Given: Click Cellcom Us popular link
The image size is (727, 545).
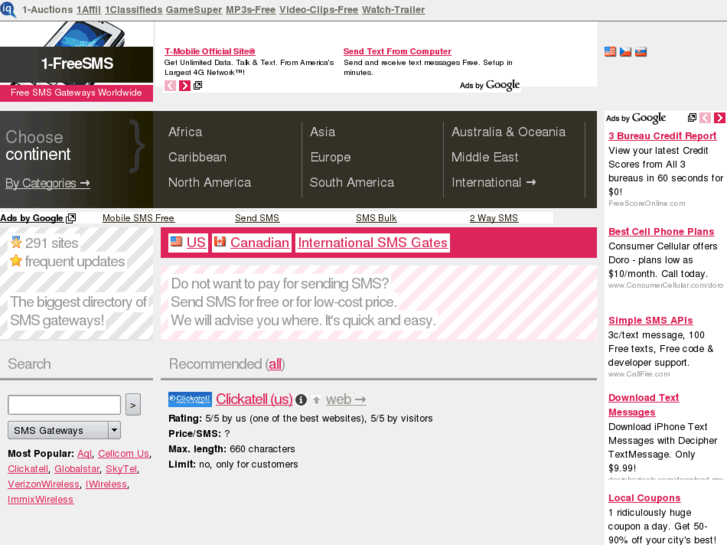Looking at the screenshot, I should [x=123, y=454].
